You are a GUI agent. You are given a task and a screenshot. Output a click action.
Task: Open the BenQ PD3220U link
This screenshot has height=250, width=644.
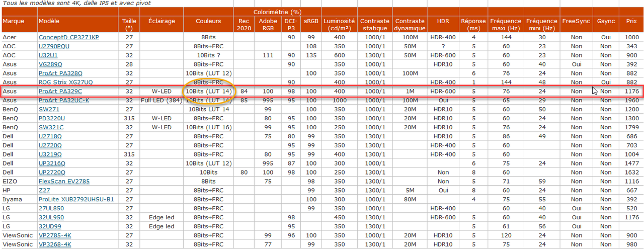(52, 118)
